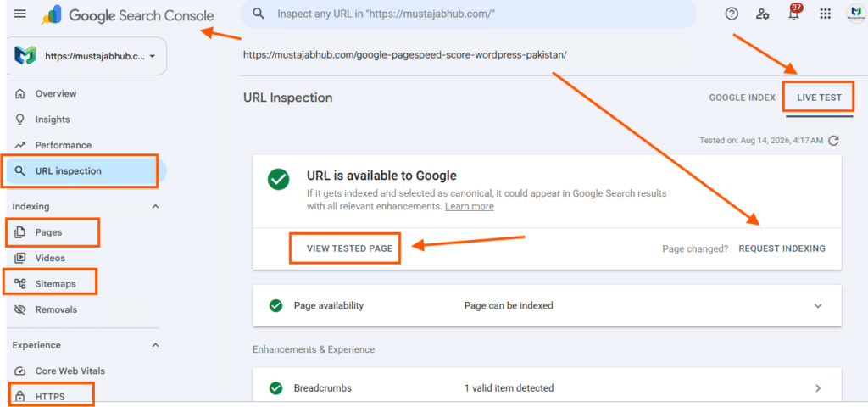868x407 pixels.
Task: Click the 'Page changed?' label
Action: [x=695, y=248]
